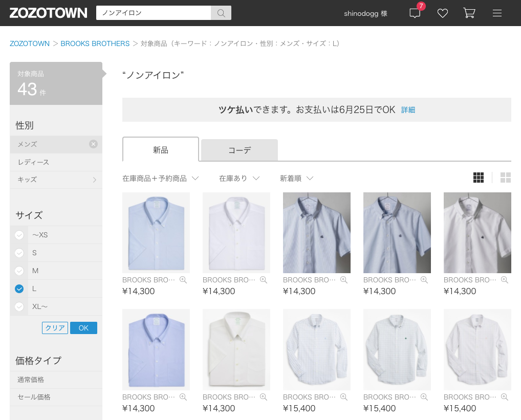Click the ZOZOTOWN logo
The height and width of the screenshot is (420, 521).
pyautogui.click(x=48, y=13)
